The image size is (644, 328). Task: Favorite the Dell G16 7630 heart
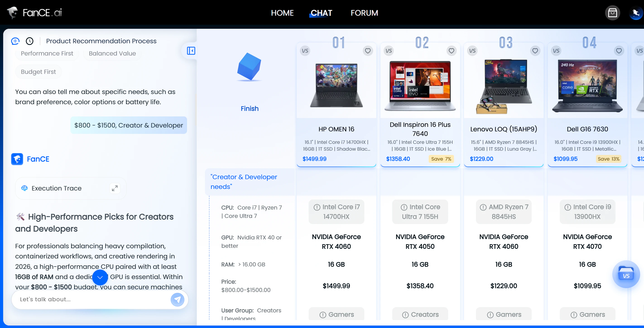[619, 51]
